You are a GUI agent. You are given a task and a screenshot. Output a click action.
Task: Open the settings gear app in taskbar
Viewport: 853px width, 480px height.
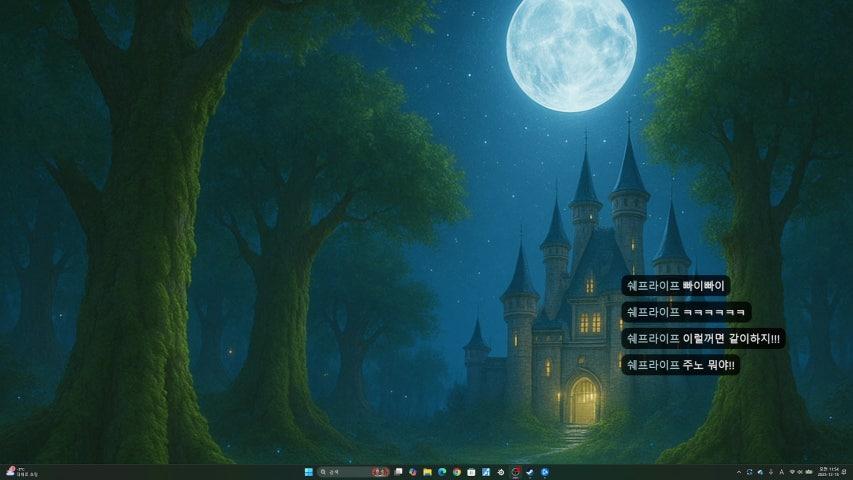(501, 471)
